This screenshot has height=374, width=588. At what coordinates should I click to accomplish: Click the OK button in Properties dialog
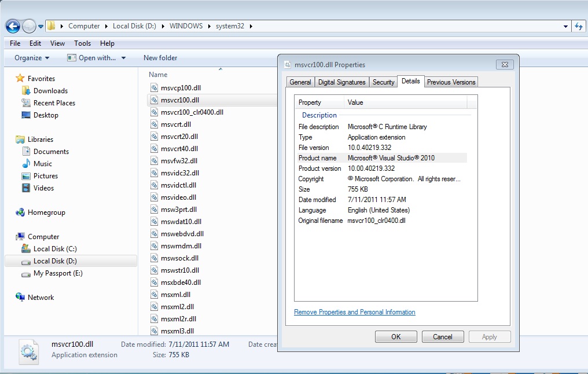pos(396,337)
